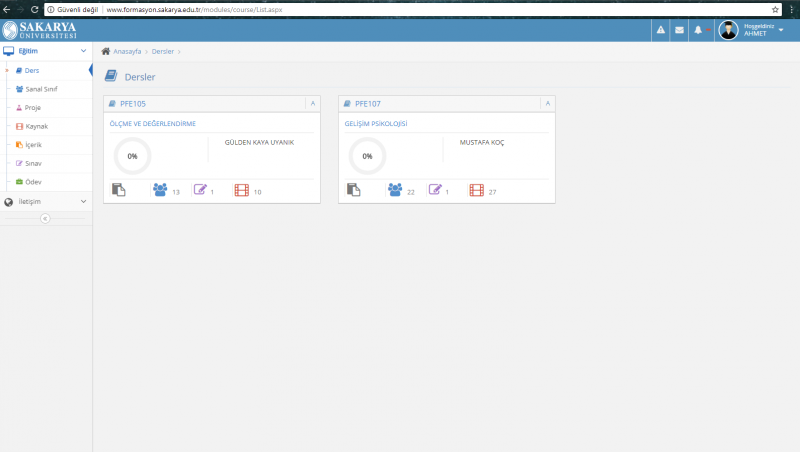
Task: Open the GELİŞİM PSİKOLOJİSİ course link
Action: click(x=375, y=124)
